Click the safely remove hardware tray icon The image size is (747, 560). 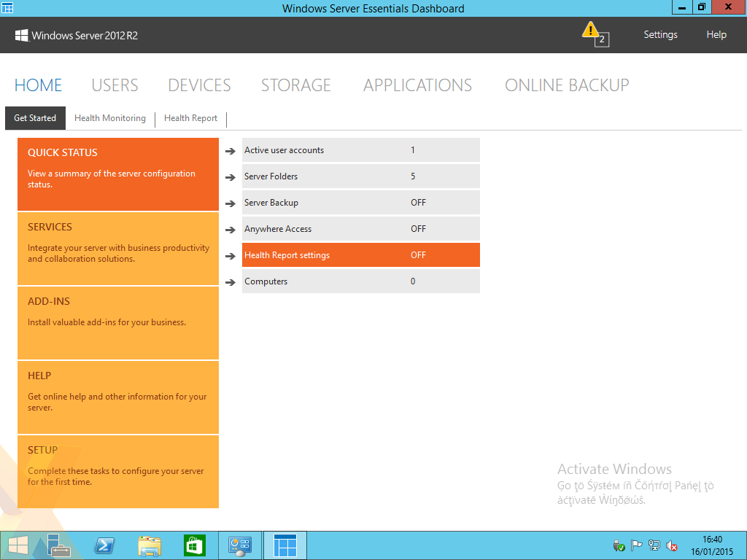[x=618, y=545]
